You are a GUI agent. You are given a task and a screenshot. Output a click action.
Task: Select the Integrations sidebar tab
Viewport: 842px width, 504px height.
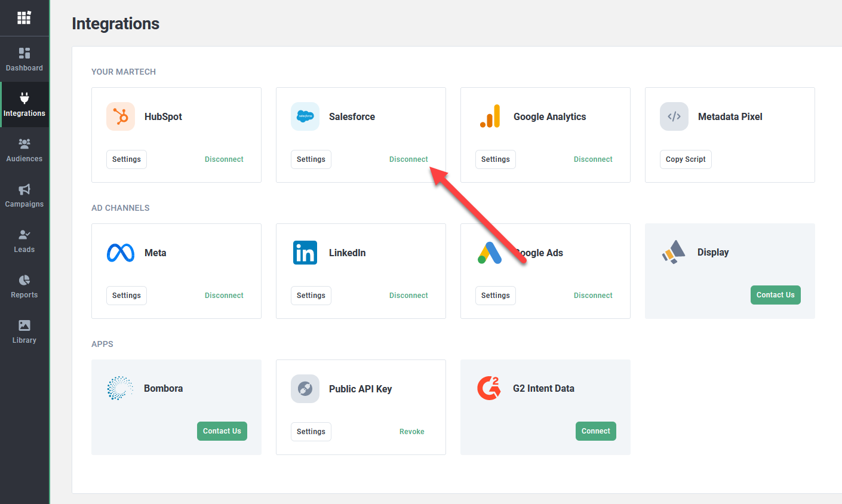(24, 105)
